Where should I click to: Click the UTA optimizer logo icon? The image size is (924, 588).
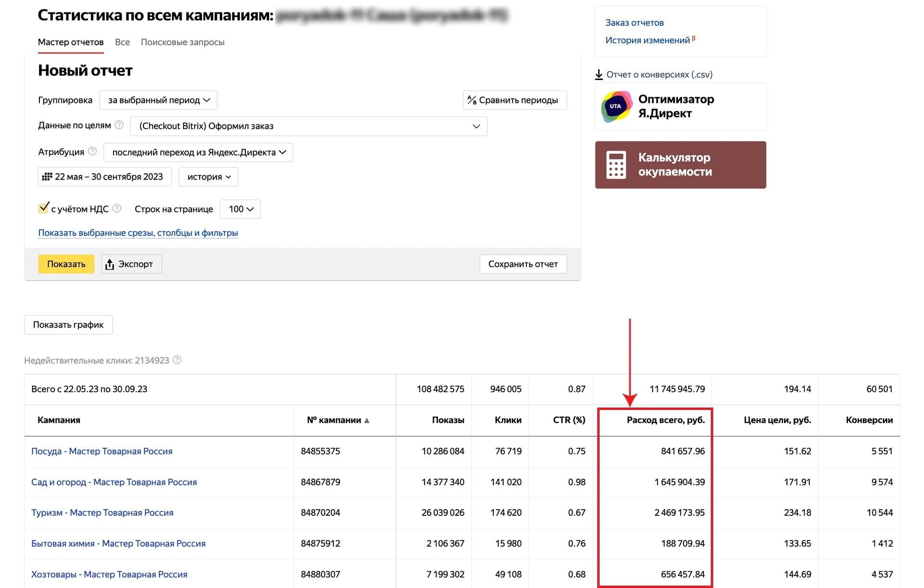[x=616, y=106]
